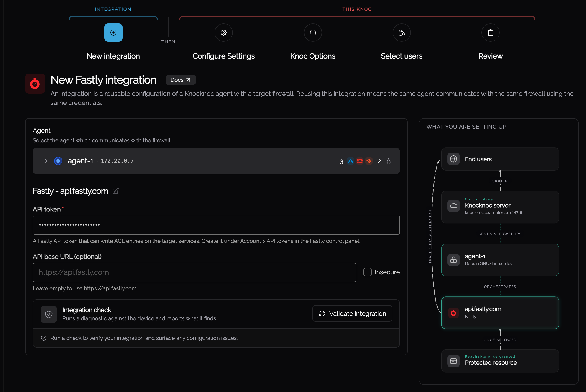This screenshot has height=392, width=586.
Task: Click the Protected resource card icon
Action: [453, 361]
